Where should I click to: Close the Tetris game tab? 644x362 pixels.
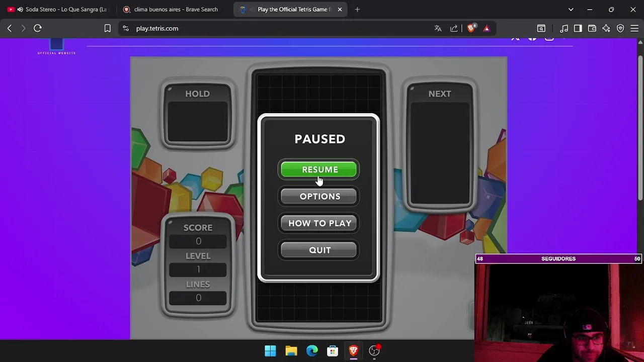tap(340, 10)
